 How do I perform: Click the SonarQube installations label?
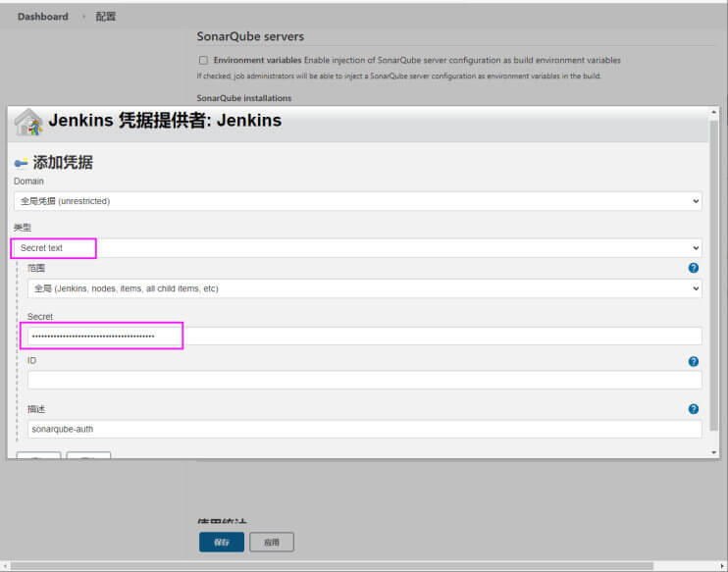(x=243, y=98)
